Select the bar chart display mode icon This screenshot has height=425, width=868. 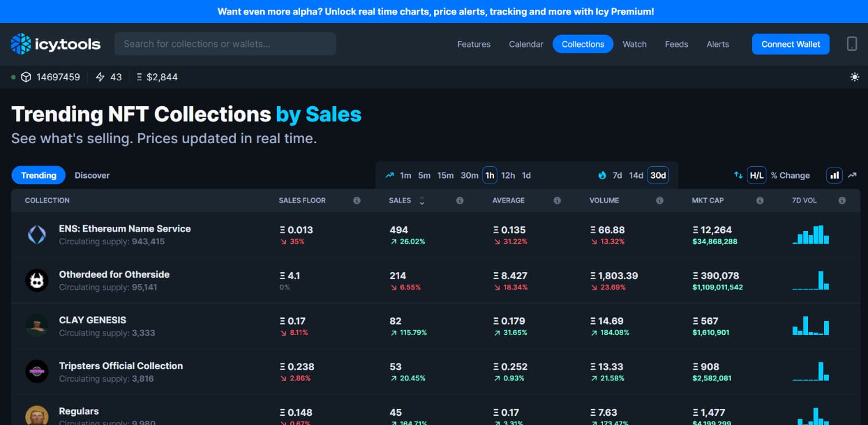[835, 175]
